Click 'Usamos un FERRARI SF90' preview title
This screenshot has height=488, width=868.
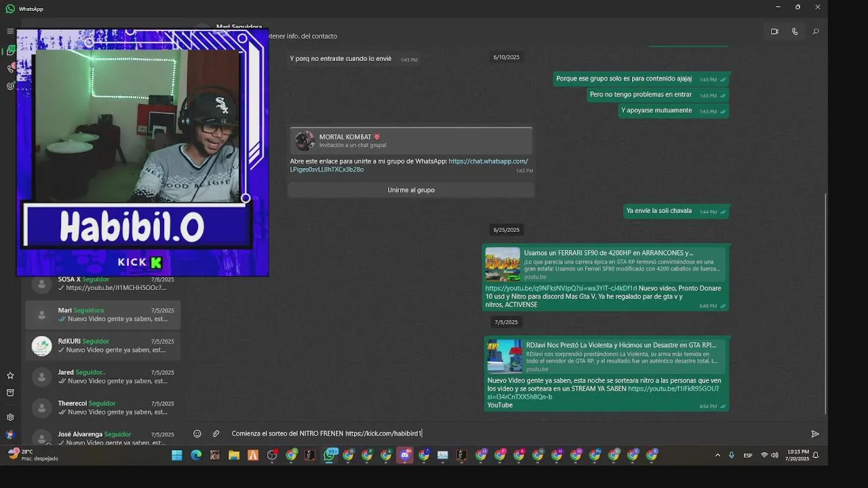click(x=608, y=253)
